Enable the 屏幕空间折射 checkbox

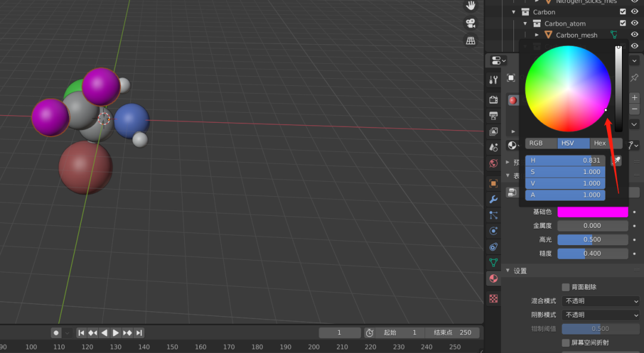coord(565,343)
